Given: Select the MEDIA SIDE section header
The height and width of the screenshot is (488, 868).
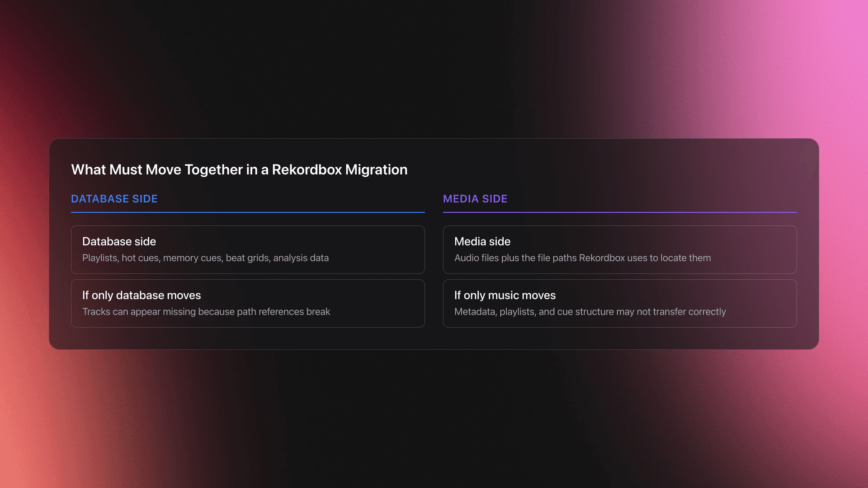Looking at the screenshot, I should tap(475, 199).
